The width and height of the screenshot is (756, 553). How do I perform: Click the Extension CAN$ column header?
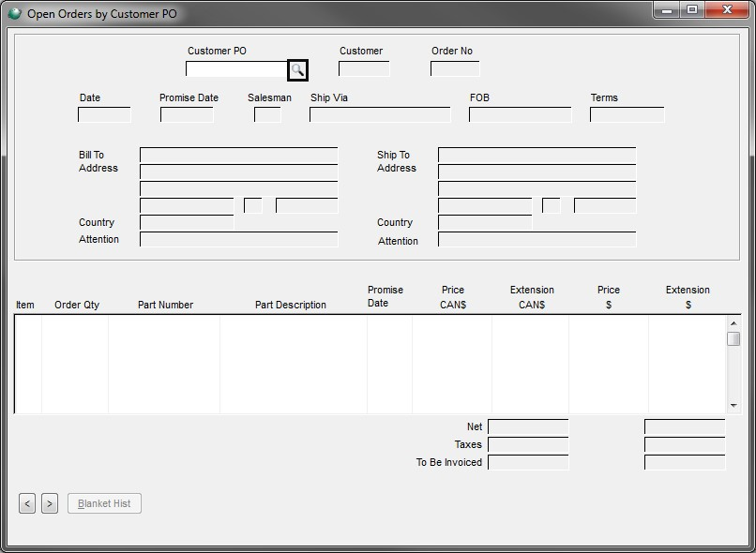532,297
